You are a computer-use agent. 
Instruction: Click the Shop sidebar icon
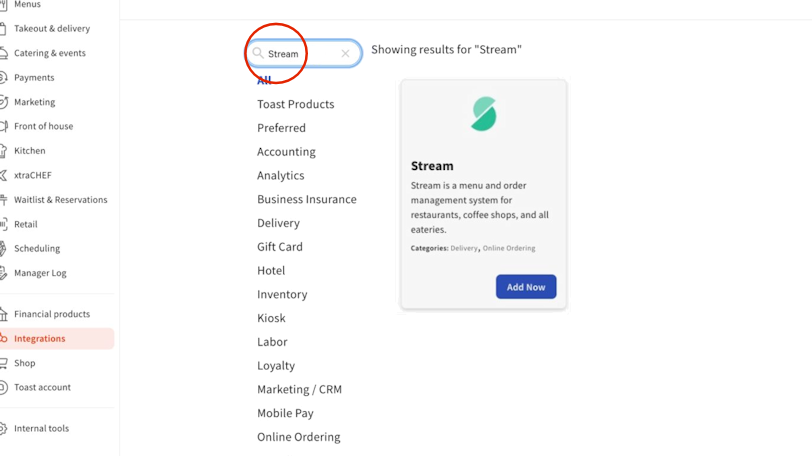click(3, 363)
